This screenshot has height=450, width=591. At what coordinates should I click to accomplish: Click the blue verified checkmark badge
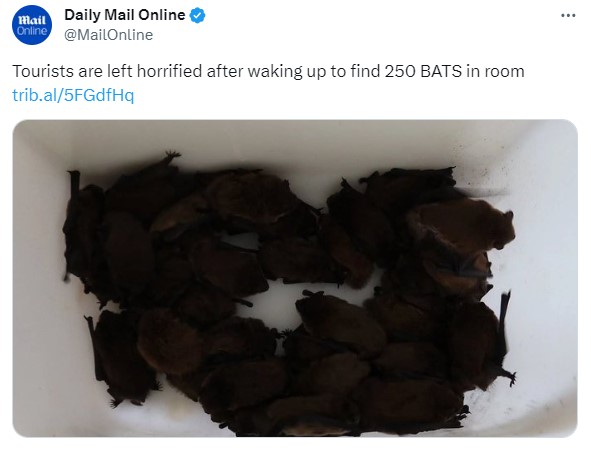[198, 15]
